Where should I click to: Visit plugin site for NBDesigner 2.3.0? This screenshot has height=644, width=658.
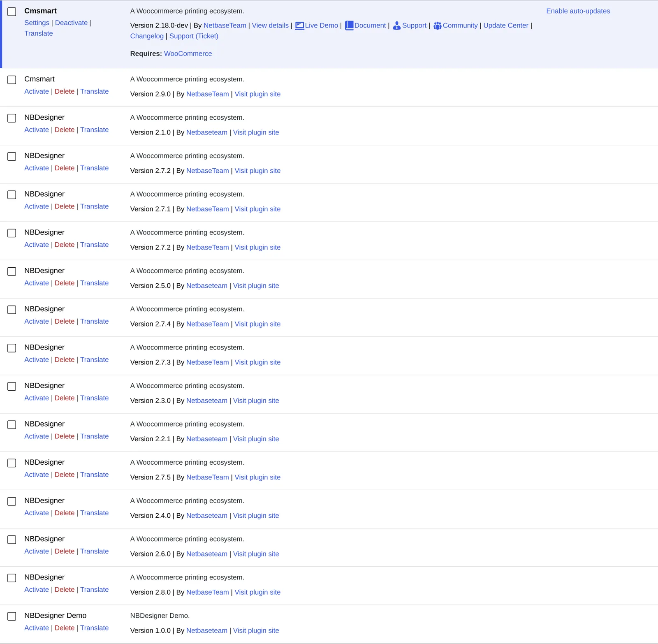pos(256,401)
